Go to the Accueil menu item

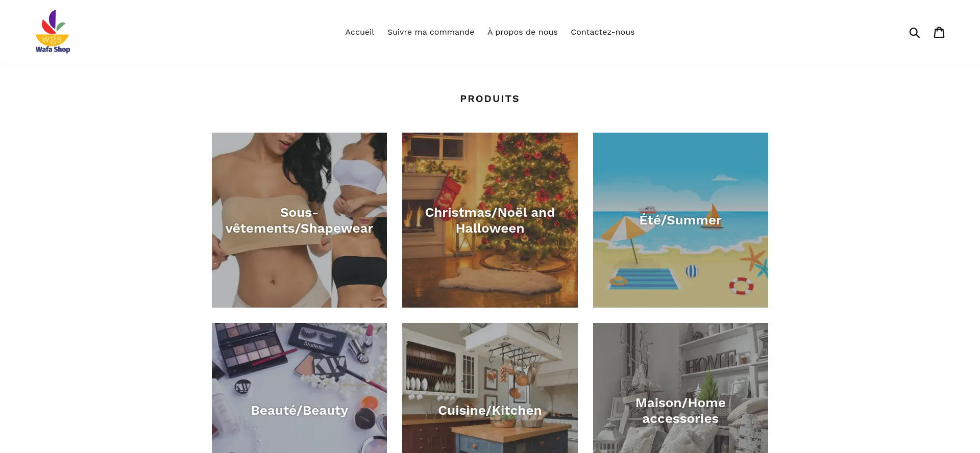pyautogui.click(x=359, y=32)
